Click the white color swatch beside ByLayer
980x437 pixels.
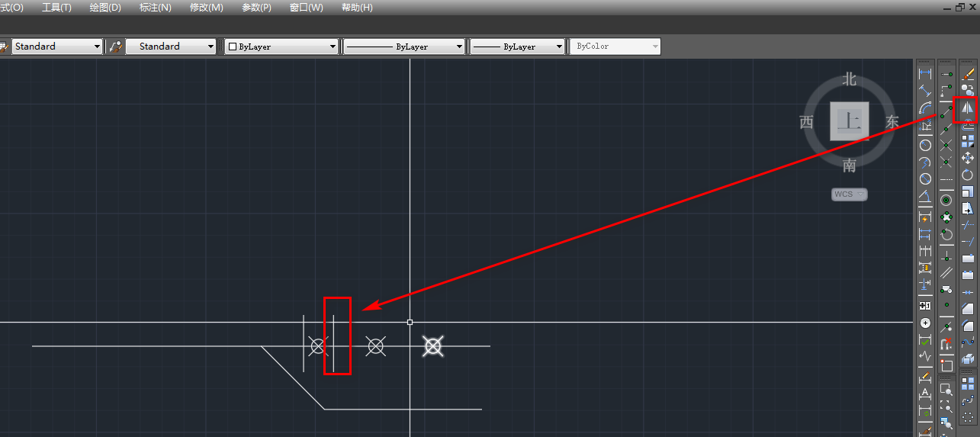233,47
